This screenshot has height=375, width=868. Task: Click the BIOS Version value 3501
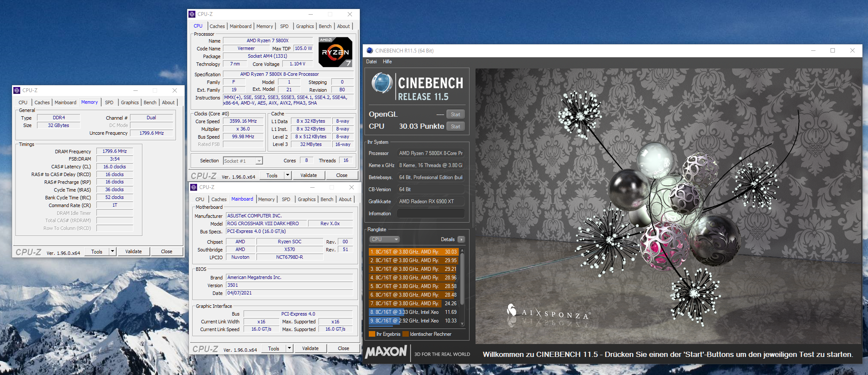pyautogui.click(x=289, y=285)
